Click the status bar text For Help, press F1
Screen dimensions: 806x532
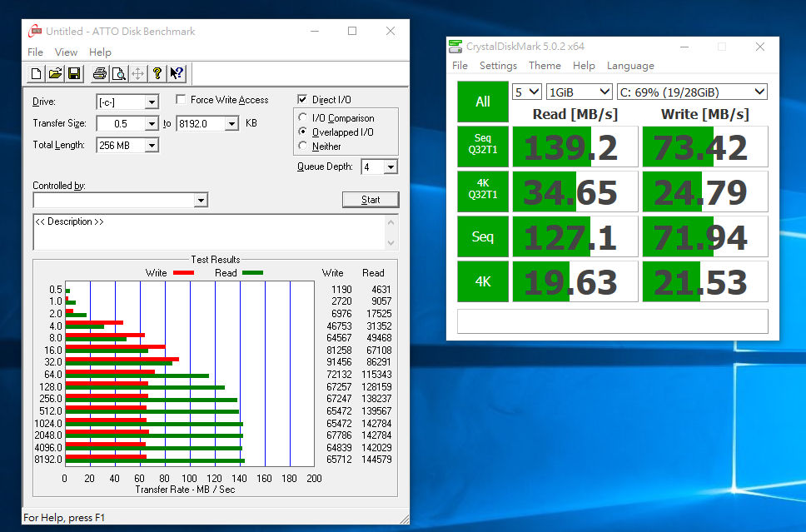[64, 518]
